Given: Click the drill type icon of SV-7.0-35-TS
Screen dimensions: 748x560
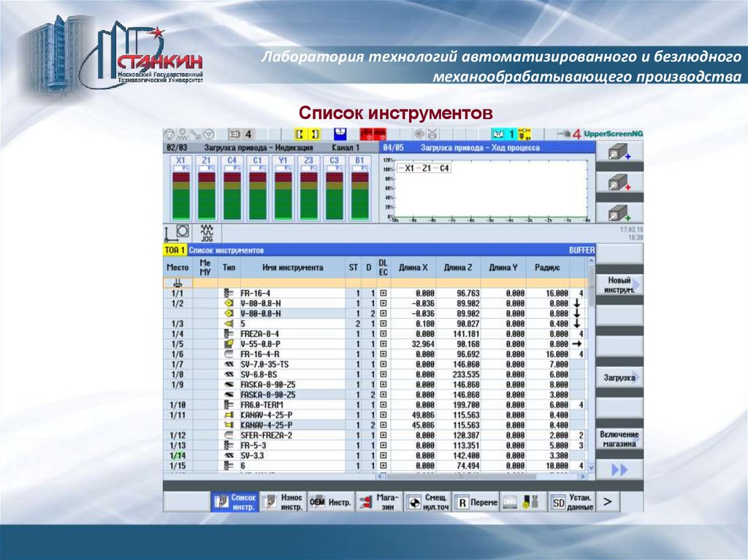Looking at the screenshot, I should click(x=229, y=364).
